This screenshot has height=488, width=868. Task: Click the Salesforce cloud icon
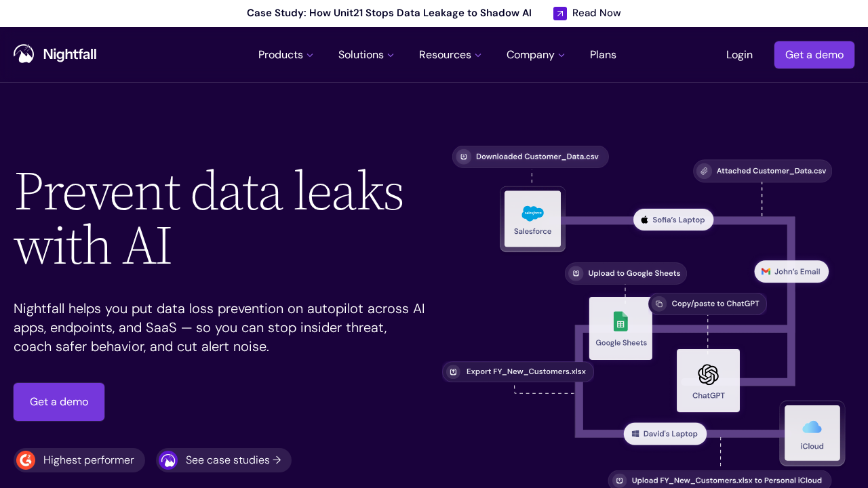coord(532,213)
